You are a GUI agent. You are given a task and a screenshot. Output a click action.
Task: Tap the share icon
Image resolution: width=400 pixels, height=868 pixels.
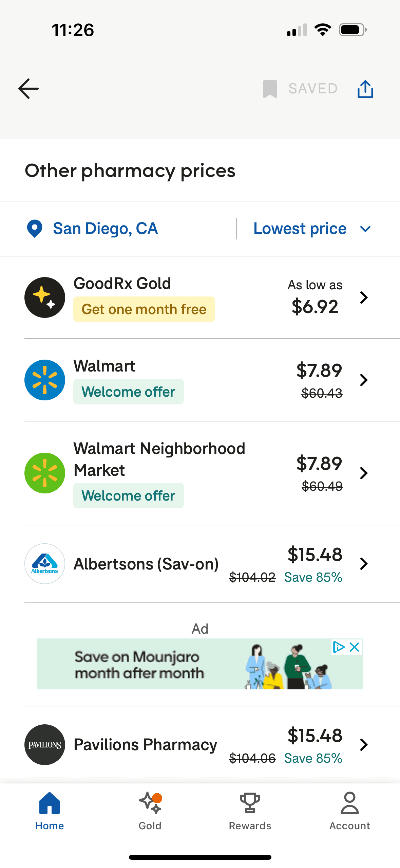[365, 89]
